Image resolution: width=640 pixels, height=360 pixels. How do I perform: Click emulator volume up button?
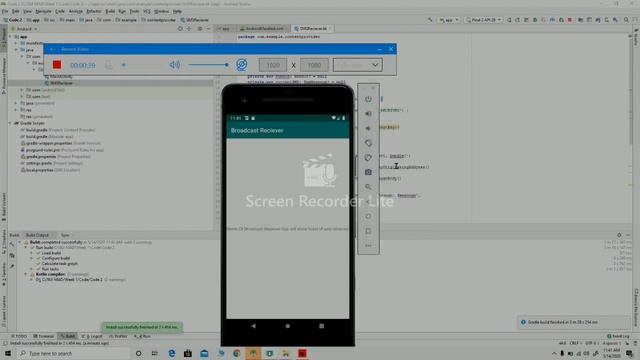click(x=368, y=113)
